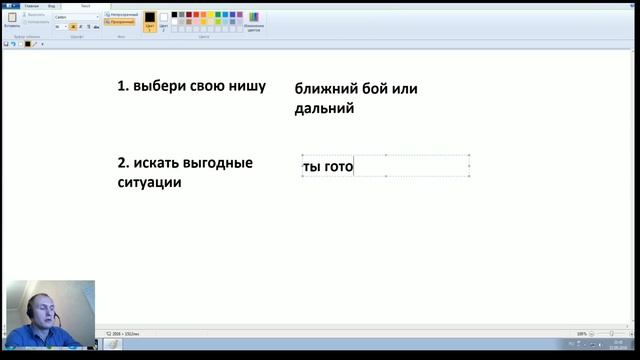Image resolution: width=640 pixels, height=360 pixels.
Task: Pick the bright red palette swatch
Action: click(x=196, y=15)
